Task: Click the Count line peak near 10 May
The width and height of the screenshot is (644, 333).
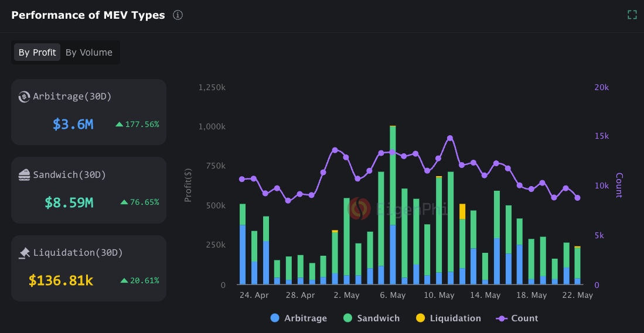Action: coord(450,138)
